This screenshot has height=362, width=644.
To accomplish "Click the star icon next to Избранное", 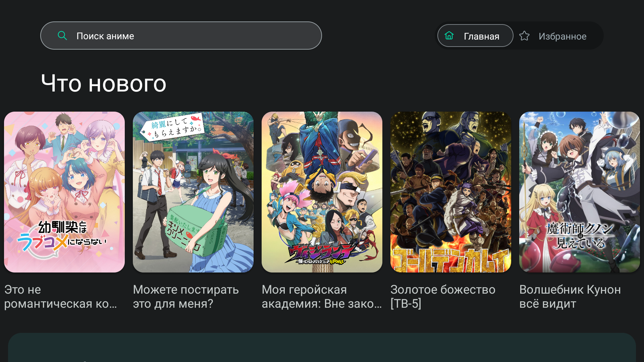I will pyautogui.click(x=524, y=36).
